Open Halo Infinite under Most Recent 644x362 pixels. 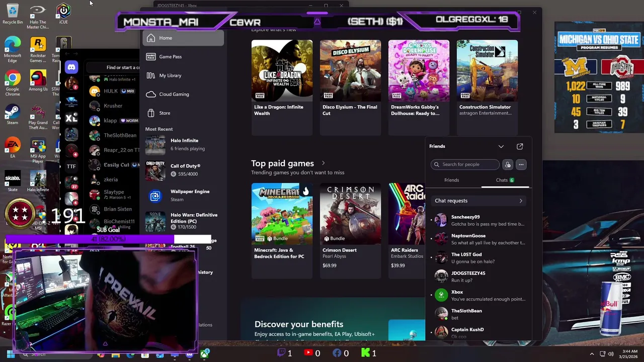183,145
